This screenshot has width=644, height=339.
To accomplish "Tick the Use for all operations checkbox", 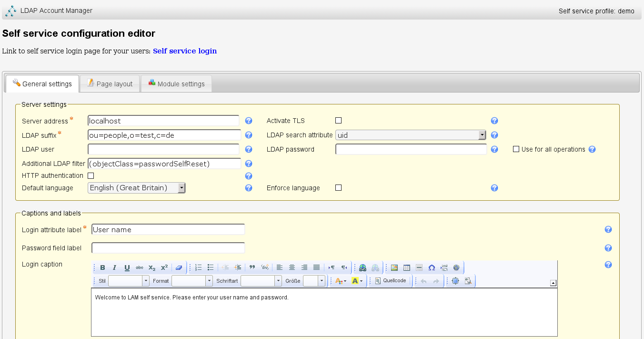I will click(516, 149).
